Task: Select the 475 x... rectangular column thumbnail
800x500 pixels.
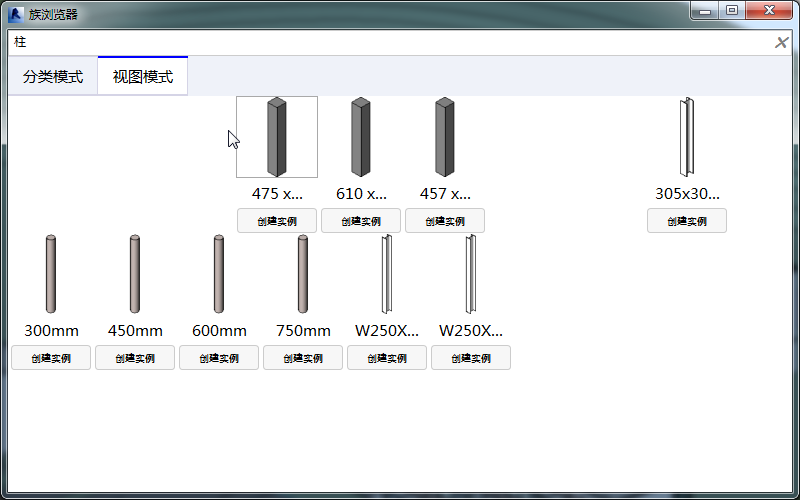Action: point(277,137)
